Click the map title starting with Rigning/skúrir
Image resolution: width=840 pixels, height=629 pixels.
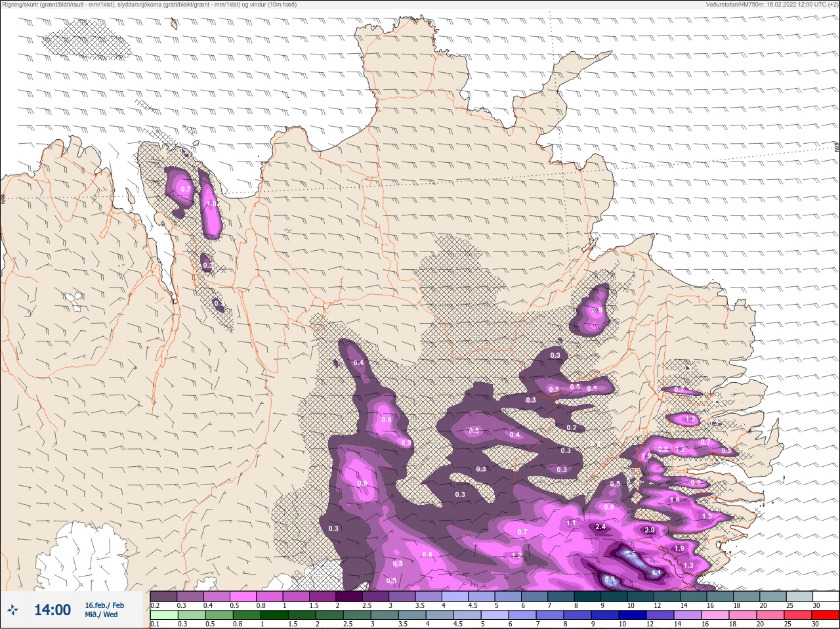tap(149, 5)
